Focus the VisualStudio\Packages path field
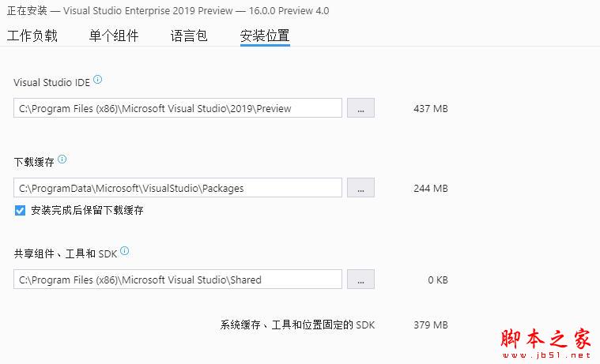The image size is (600, 364). [178, 188]
